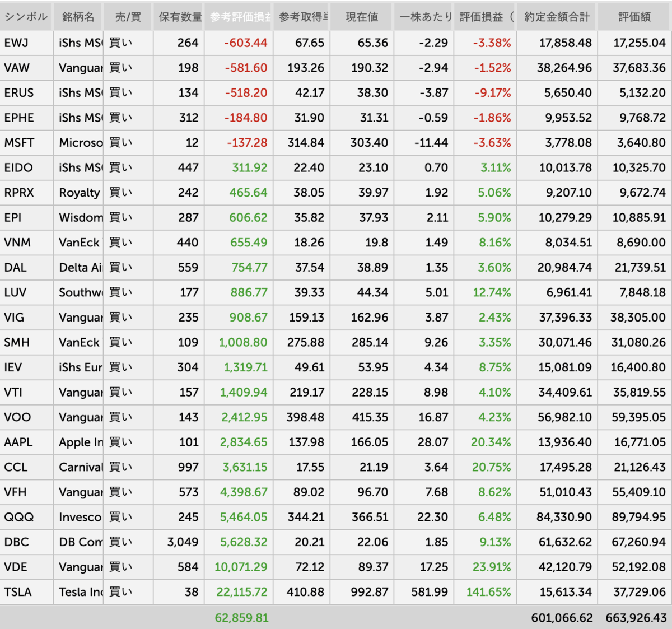Screen dimensions: 672x629
Task: Click the loss value -603.44
Action: (x=246, y=43)
